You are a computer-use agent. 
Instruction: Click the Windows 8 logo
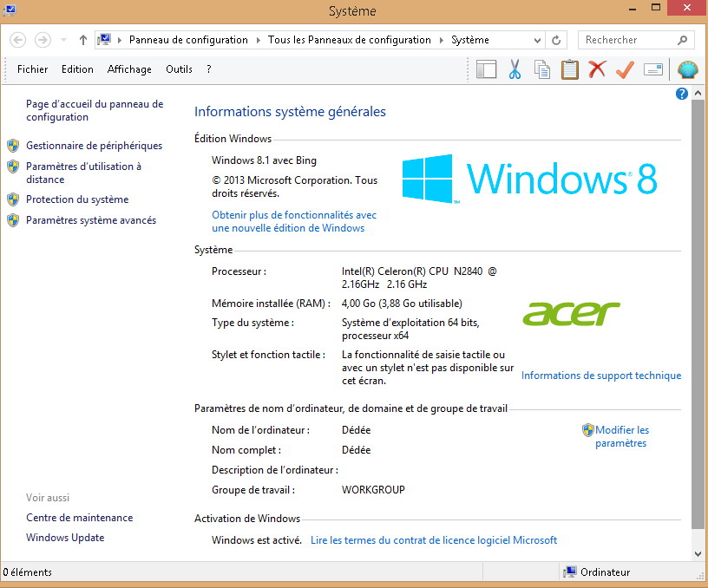(x=529, y=179)
